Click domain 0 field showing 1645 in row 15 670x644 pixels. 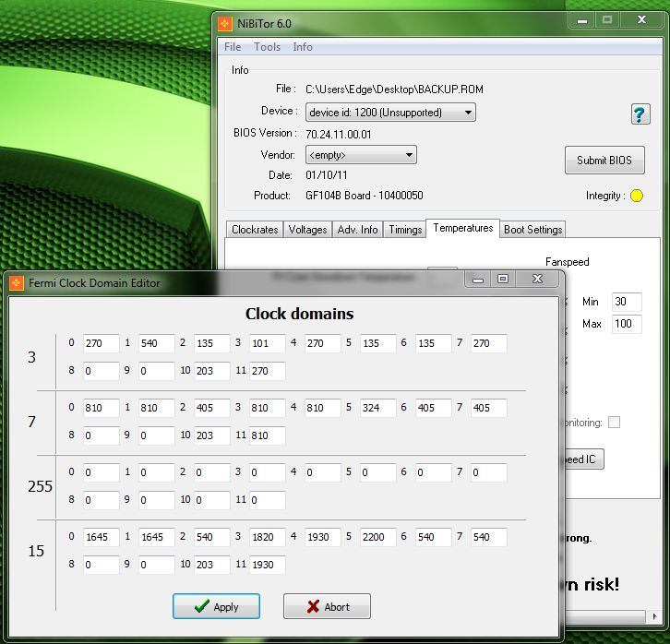[102, 537]
